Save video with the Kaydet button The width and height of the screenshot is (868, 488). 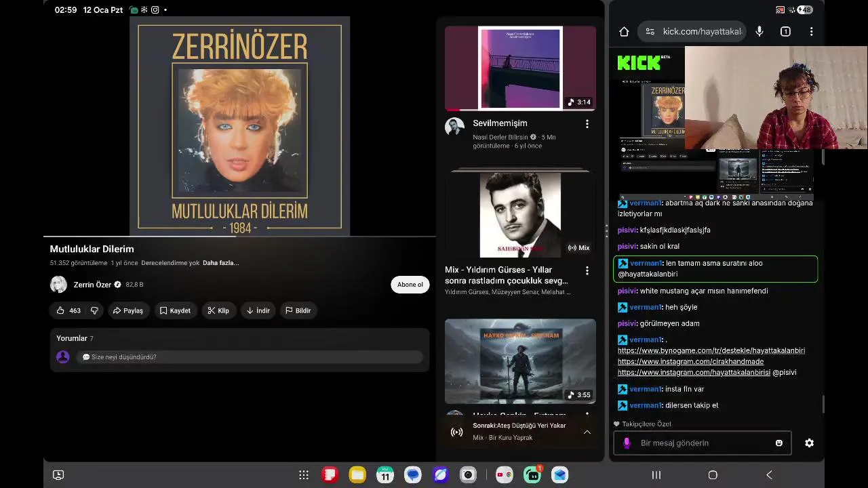tap(175, 310)
